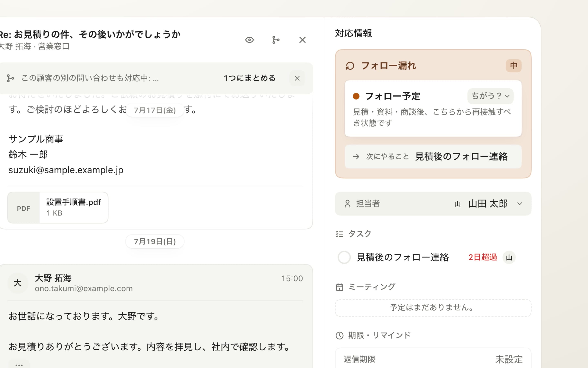
Task: Click the 期限・リマインド clock icon
Action: point(340,336)
